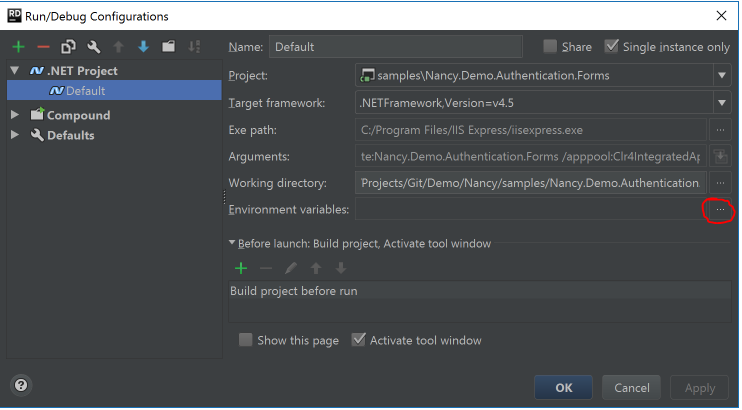Screen dimensions: 742x410
Task: Click the Rider RD logo in the title bar
Action: tap(14, 16)
